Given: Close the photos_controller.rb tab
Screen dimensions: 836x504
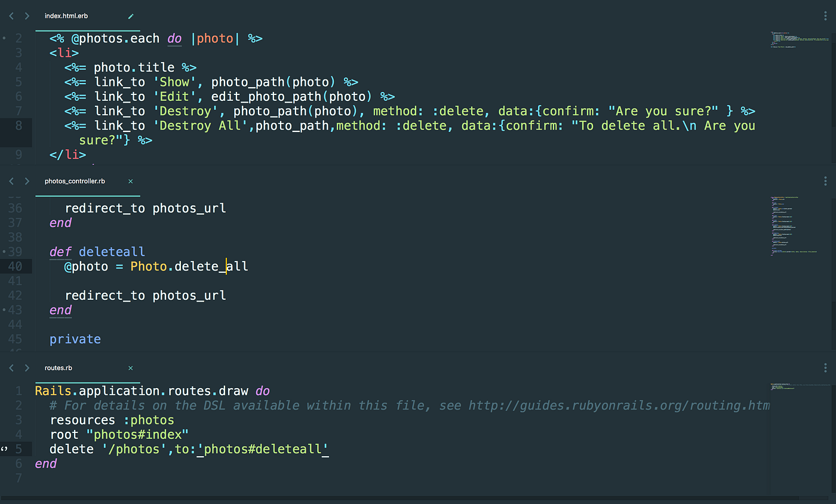Looking at the screenshot, I should tap(130, 181).
